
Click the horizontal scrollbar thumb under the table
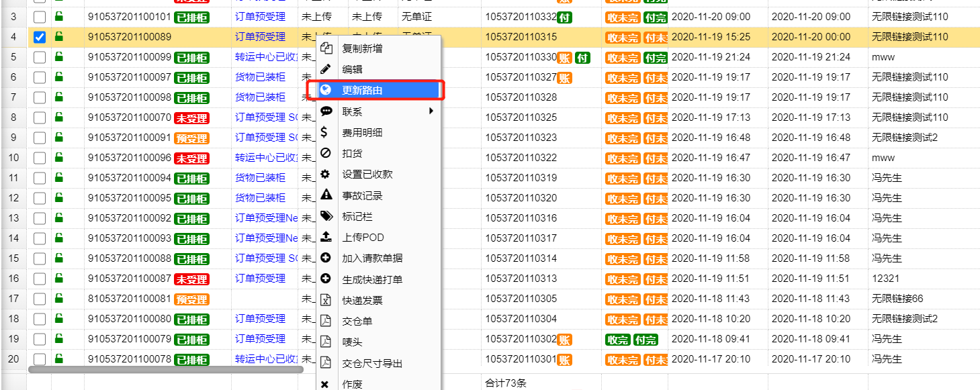click(165, 369)
